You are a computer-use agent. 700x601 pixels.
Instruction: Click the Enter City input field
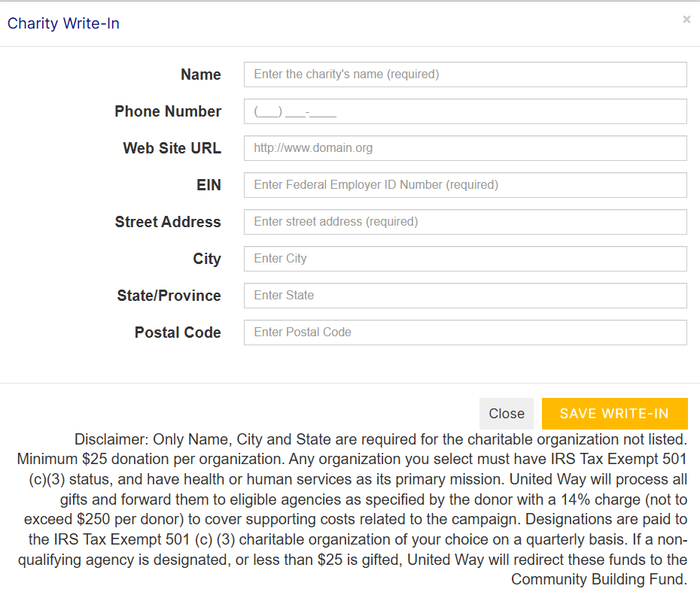465,259
